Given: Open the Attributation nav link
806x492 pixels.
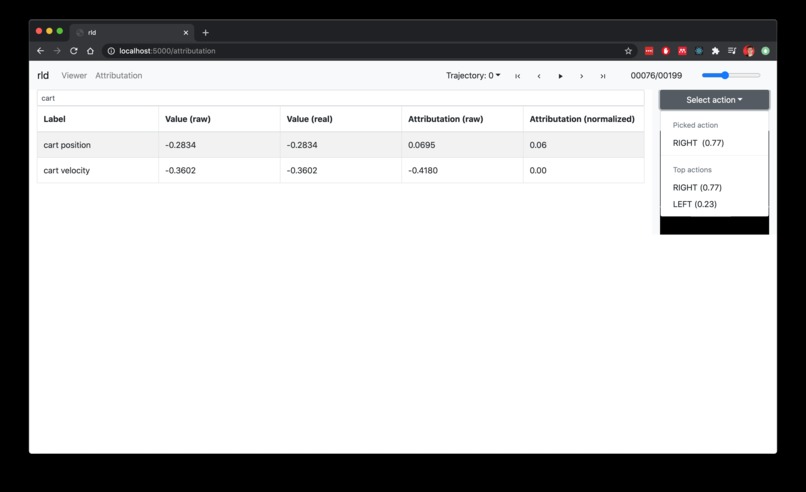Looking at the screenshot, I should pos(119,76).
